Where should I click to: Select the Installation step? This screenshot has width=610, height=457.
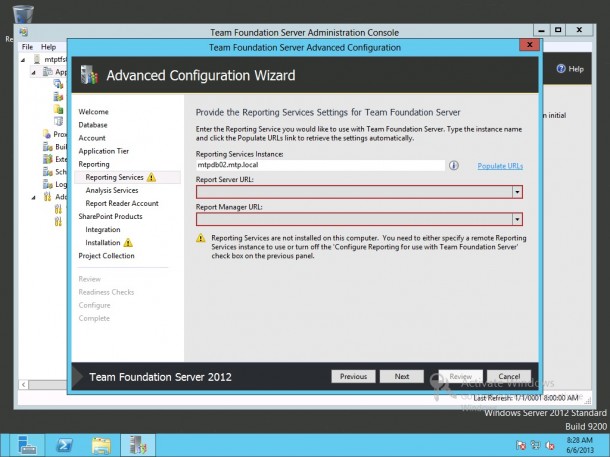tap(103, 243)
